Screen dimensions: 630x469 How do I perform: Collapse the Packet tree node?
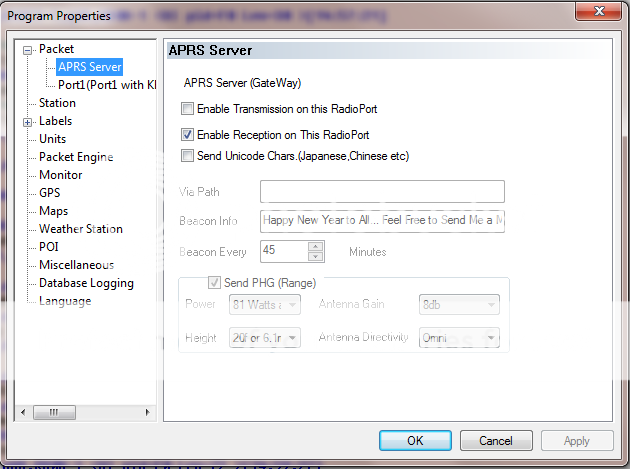[x=28, y=50]
